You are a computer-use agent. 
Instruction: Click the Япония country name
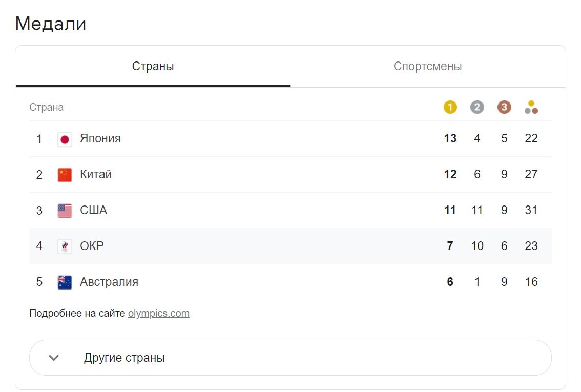[100, 139]
